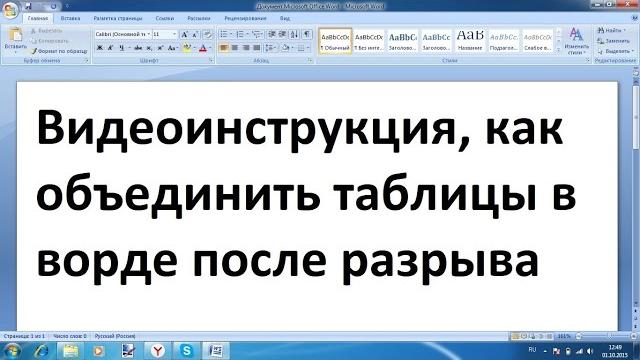This screenshot has height=360, width=640.
Task: Click the bulleted list icon
Action: click(224, 34)
